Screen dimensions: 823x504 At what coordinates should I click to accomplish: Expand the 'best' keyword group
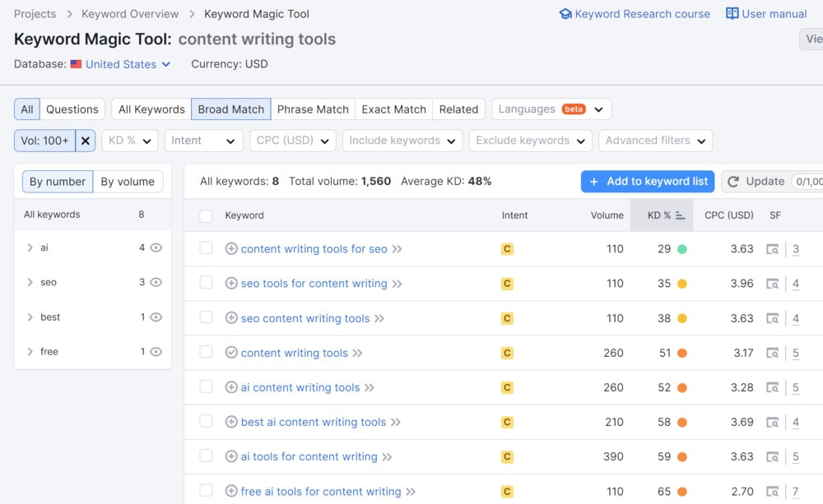click(x=30, y=317)
